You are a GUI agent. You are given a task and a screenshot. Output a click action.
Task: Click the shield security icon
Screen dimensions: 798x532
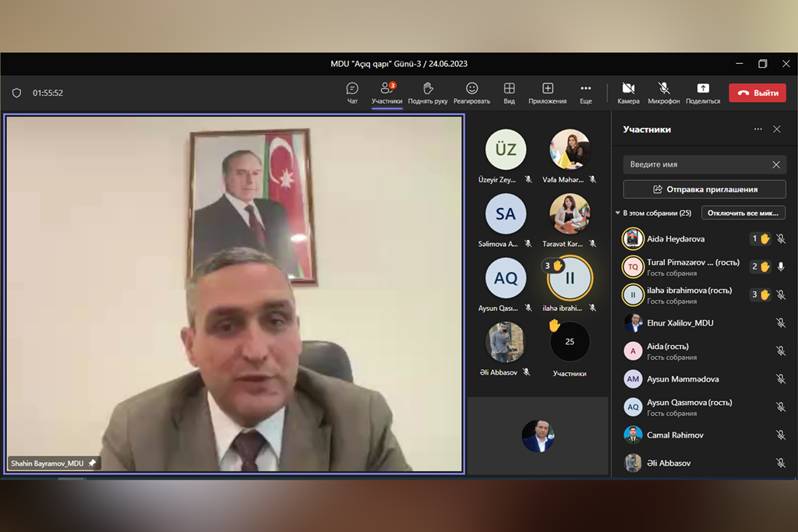(x=16, y=93)
